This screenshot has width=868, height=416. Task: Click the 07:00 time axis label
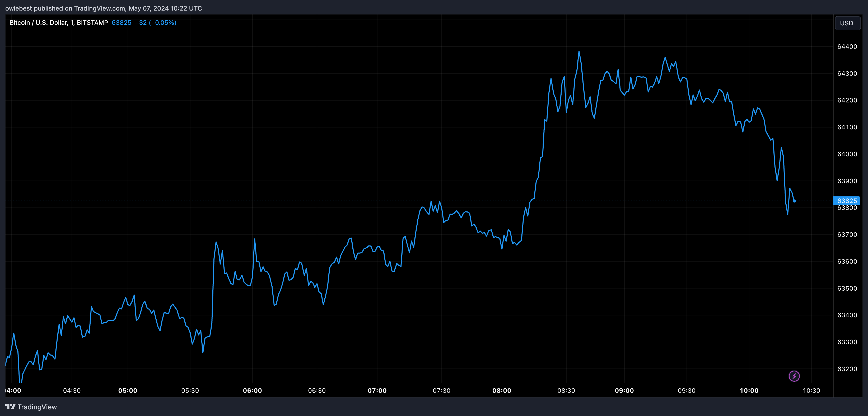tap(377, 390)
